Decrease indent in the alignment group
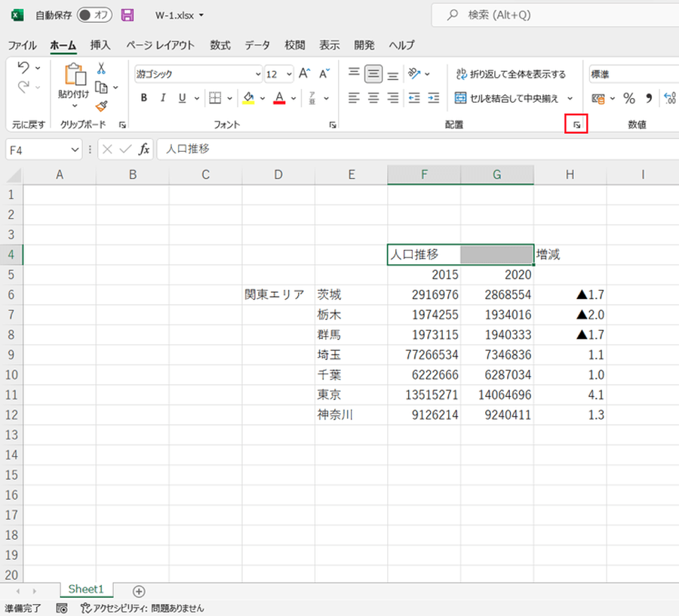This screenshot has height=616, width=679. pos(414,98)
